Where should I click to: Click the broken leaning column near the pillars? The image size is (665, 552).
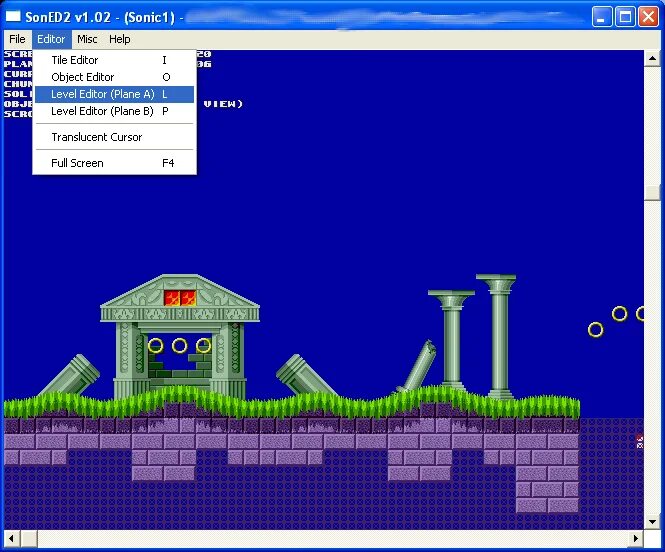point(418,365)
